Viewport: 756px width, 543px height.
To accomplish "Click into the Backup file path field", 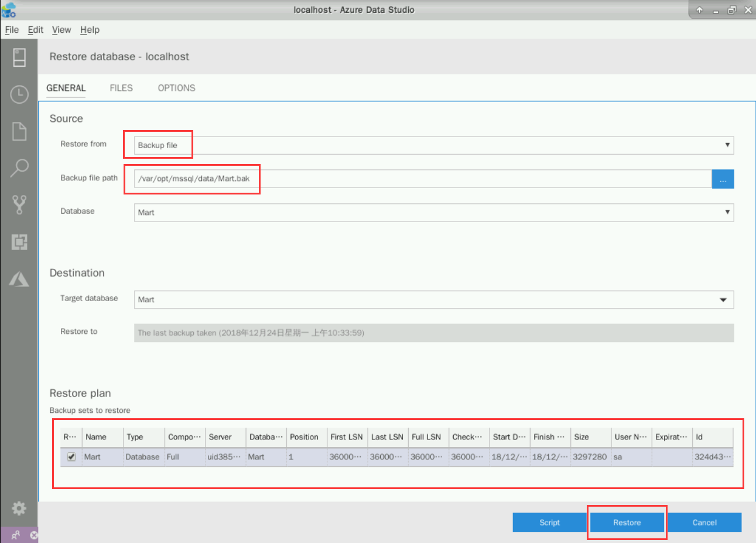I will 422,179.
